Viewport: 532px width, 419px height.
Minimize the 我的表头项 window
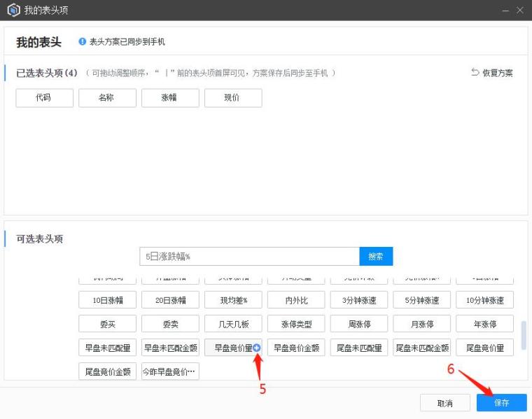click(505, 10)
